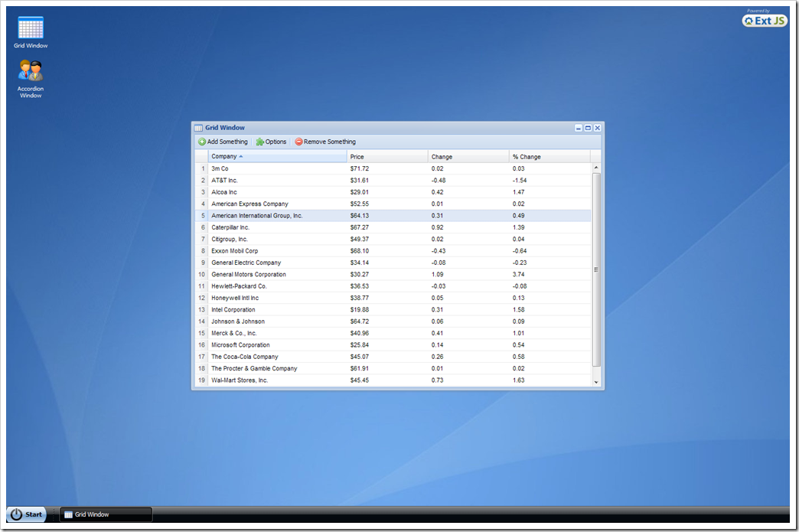
Task: Click the 3.74 percent change cell
Action: 550,274
